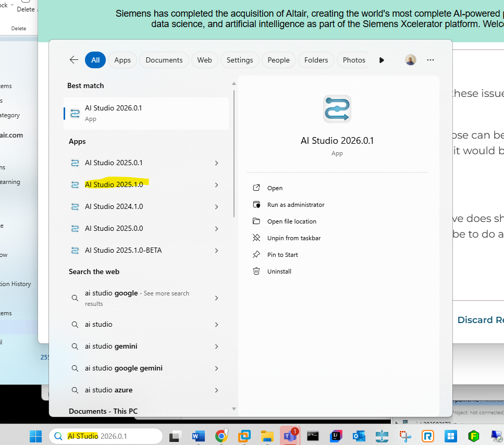Choose Unpin from taskbar
Screen dimensions: 504x445
click(294, 238)
